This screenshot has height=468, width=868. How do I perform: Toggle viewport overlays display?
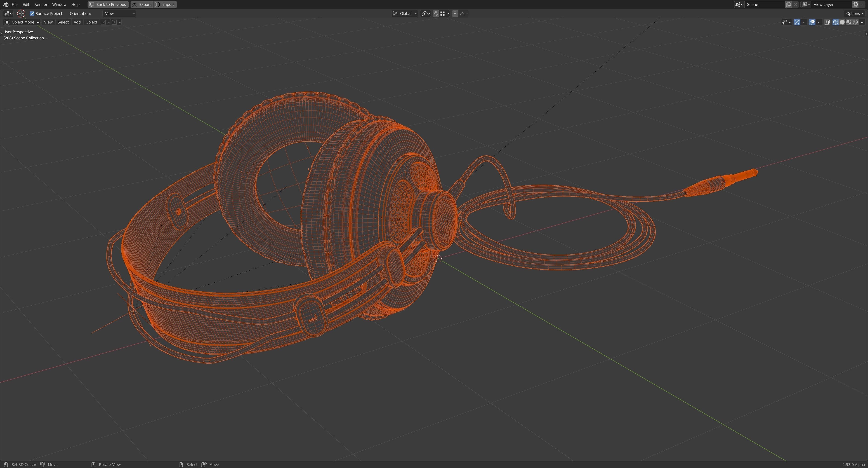pyautogui.click(x=812, y=22)
